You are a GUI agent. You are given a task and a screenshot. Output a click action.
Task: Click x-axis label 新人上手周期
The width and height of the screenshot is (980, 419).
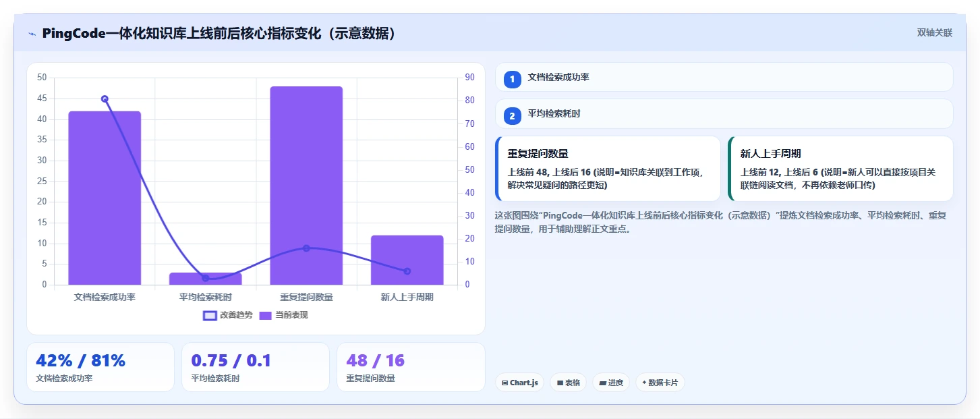pos(407,297)
